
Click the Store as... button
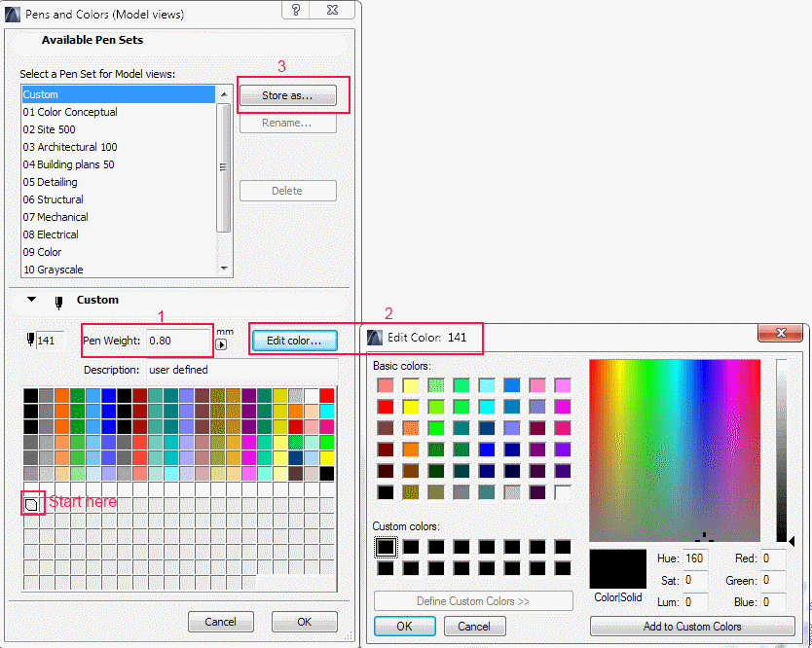tap(288, 95)
